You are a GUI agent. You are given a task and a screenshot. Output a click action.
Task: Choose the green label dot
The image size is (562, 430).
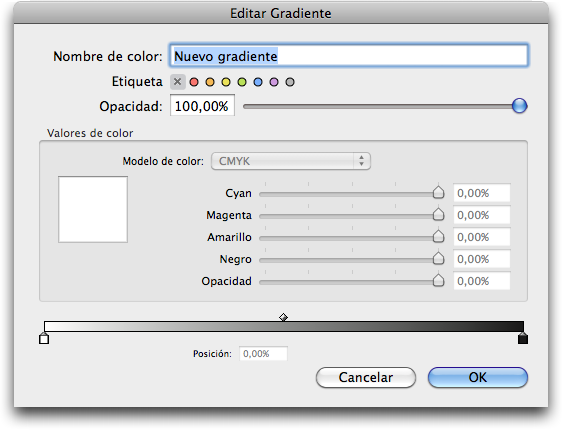click(x=242, y=82)
